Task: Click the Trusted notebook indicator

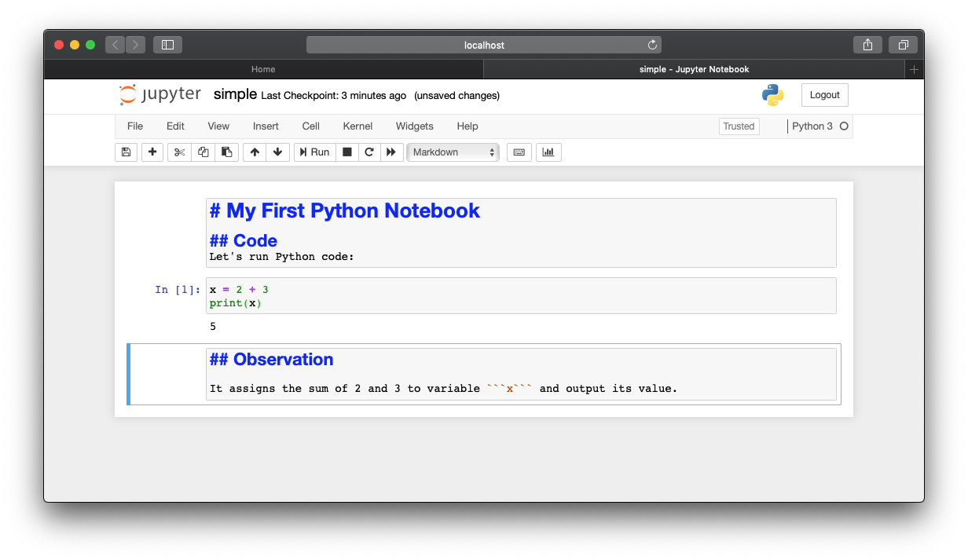Action: [x=739, y=126]
